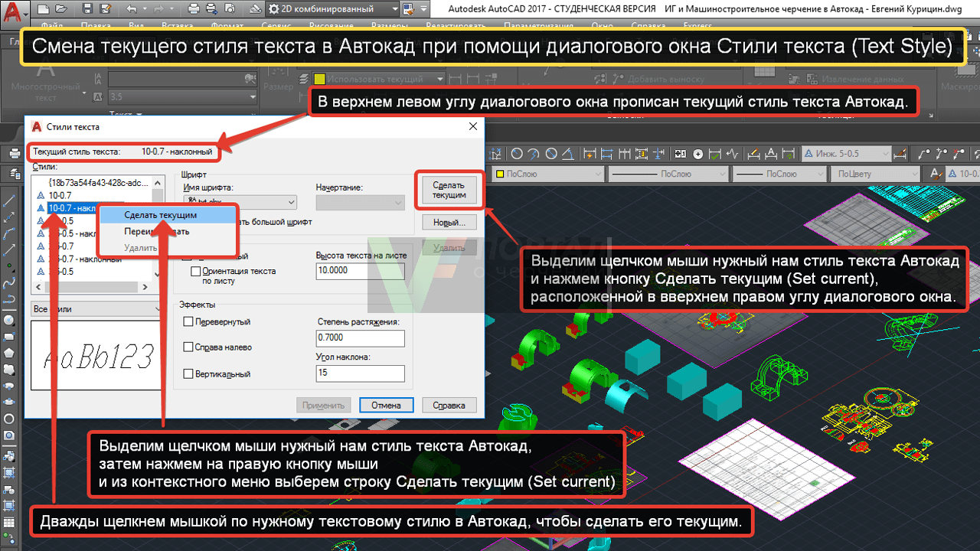Click the Undo arrow icon
Screen dimensions: 980x551
tap(131, 9)
